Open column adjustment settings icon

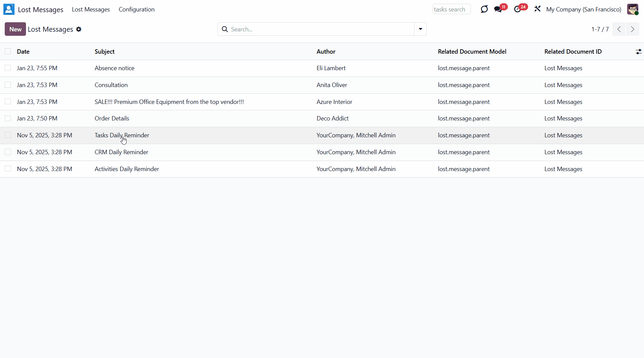point(638,52)
